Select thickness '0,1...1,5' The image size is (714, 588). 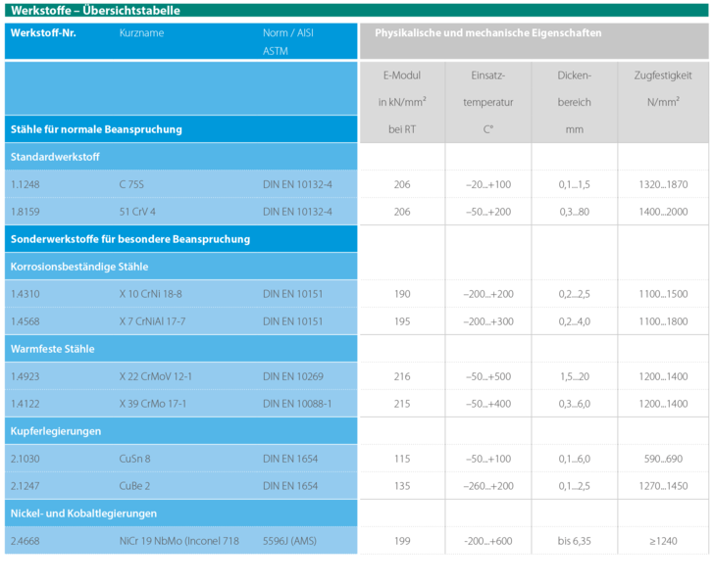[574, 184]
